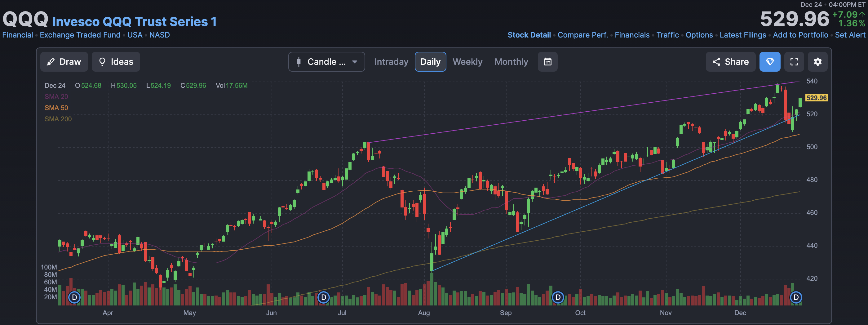The height and width of the screenshot is (325, 868).
Task: Click the Share chart button
Action: click(x=730, y=62)
